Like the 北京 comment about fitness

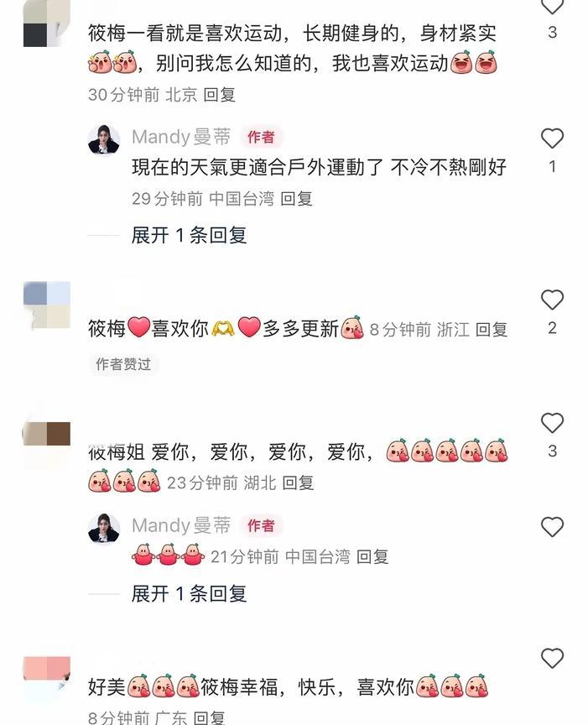[553, 7]
